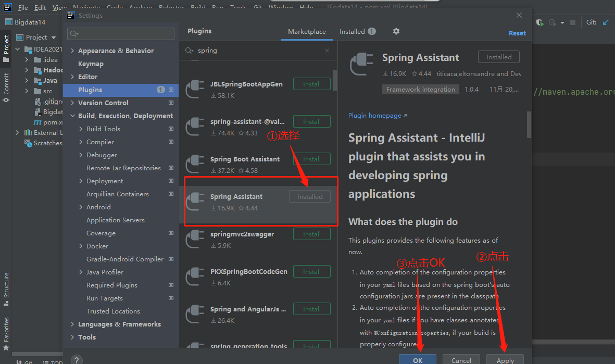Viewport: 615px width, 364px height.
Task: Open the help question mark button
Action: [x=77, y=360]
